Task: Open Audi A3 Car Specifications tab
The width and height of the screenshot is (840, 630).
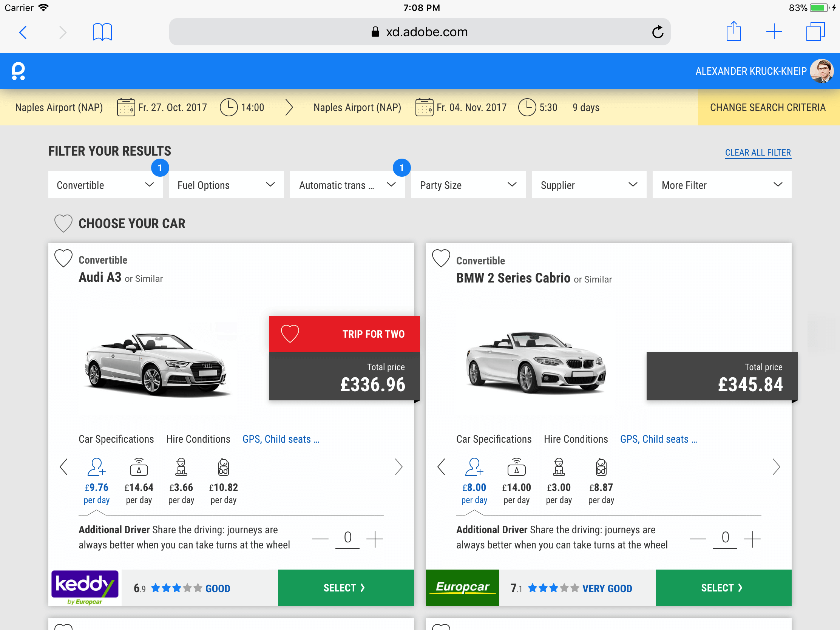Action: tap(116, 439)
